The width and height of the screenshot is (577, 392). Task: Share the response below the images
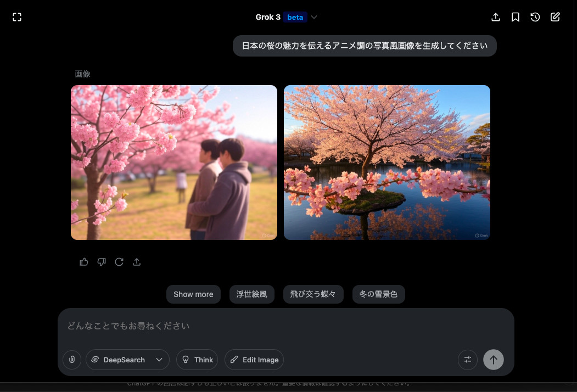coord(137,262)
